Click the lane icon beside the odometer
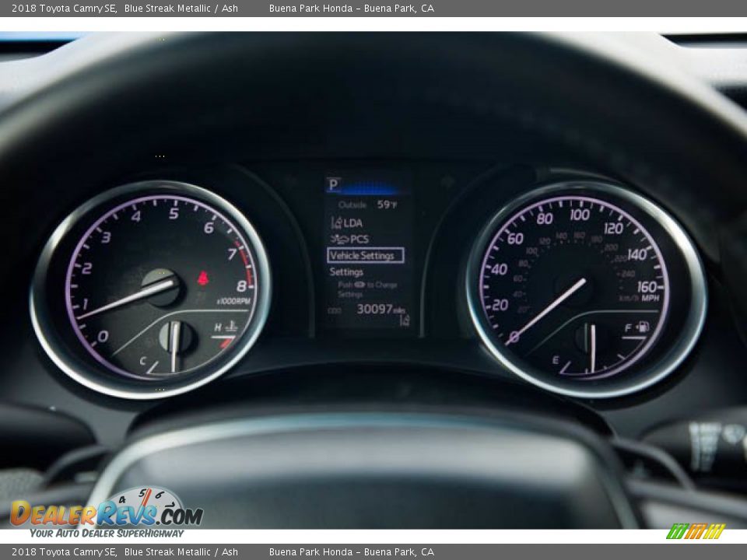This screenshot has width=747, height=560. click(405, 320)
